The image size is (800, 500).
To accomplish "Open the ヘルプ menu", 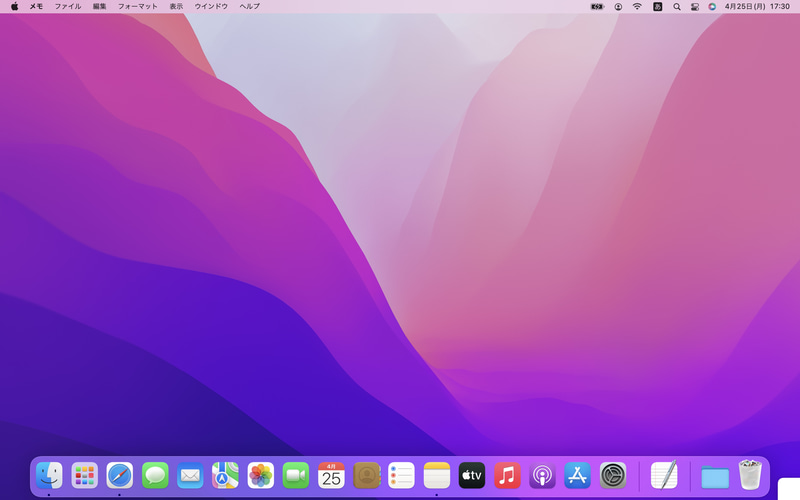I will (x=249, y=6).
